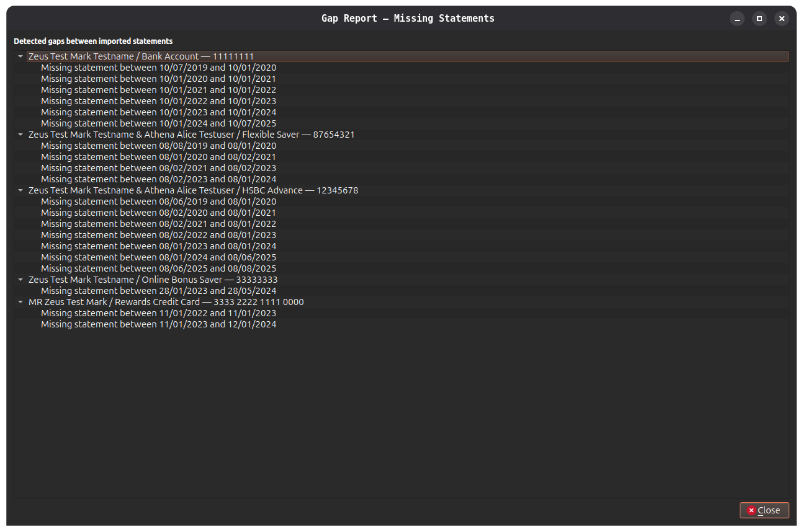Select the HSBC Advance — 12345678 row
Screen dimensions: 803x532
tap(408, 190)
